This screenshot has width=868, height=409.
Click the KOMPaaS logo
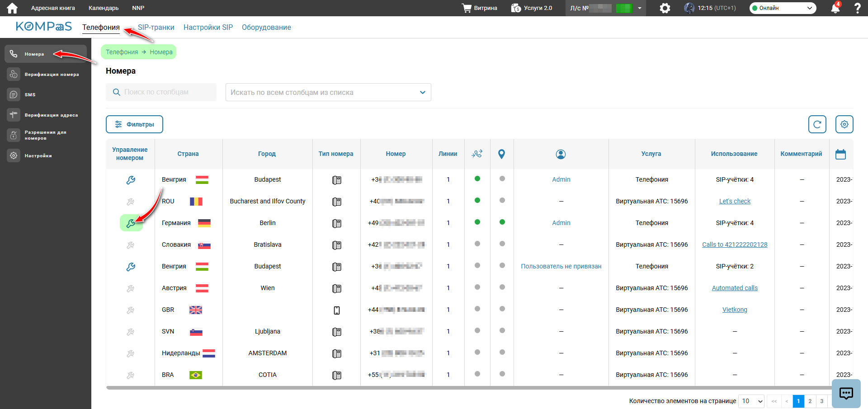click(44, 27)
